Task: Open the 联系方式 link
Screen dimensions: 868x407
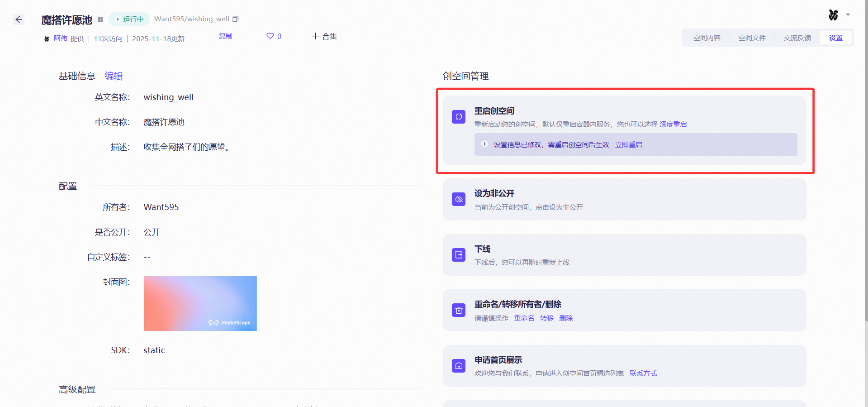Action: [643, 373]
